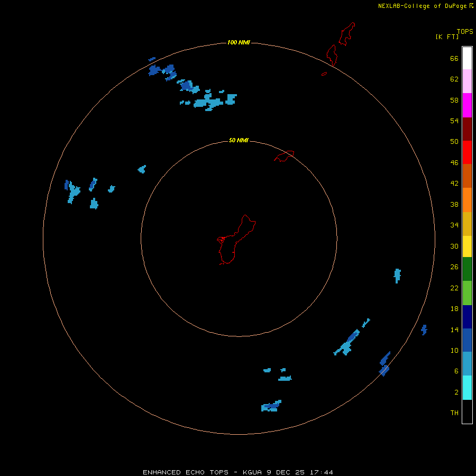Image resolution: width=476 pixels, height=476 pixels.
Task: Click the legend value "50"
Action: pos(454,142)
